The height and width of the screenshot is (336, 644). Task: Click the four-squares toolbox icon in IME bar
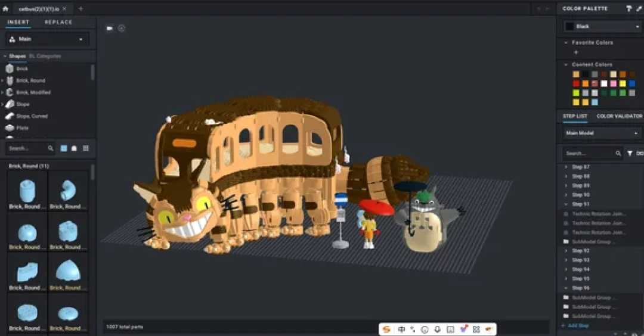476,329
